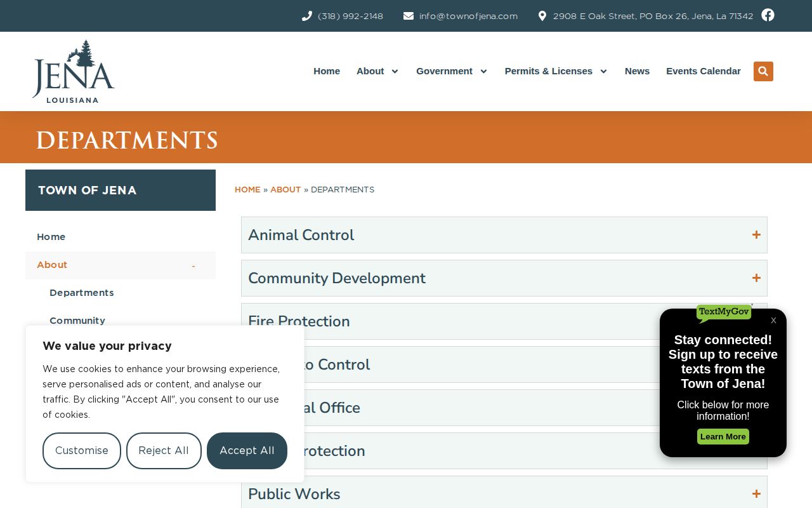This screenshot has height=508, width=812.
Task: Click the HOME breadcrumb link
Action: coord(247,190)
